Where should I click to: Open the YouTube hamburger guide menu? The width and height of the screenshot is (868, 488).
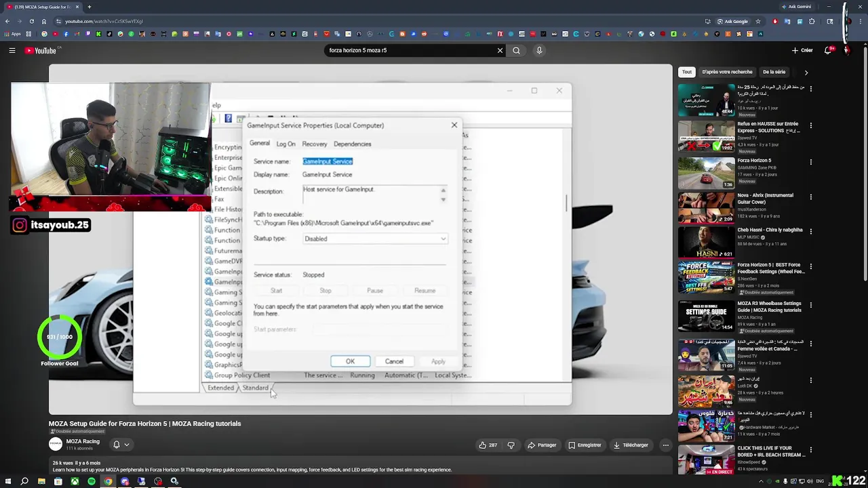[x=12, y=50]
